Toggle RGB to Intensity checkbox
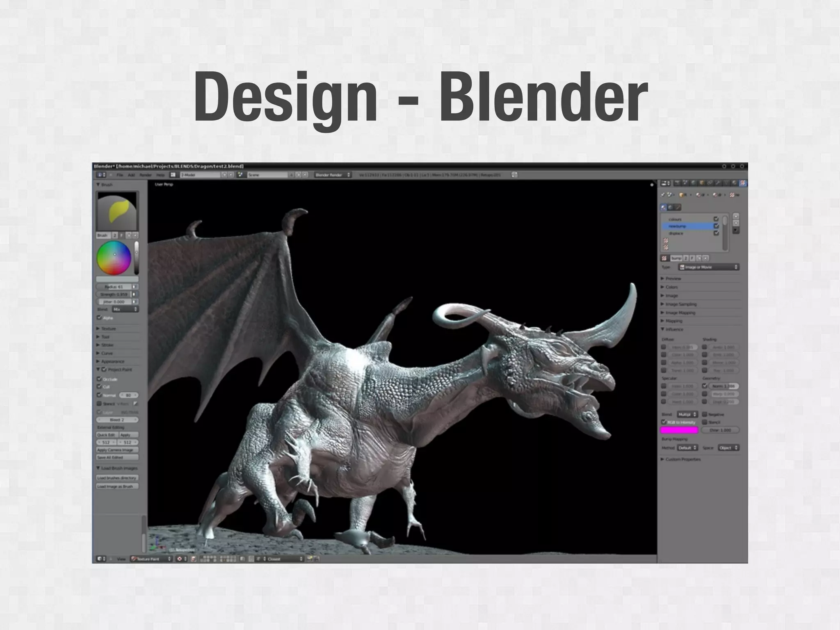The height and width of the screenshot is (630, 840). [664, 422]
